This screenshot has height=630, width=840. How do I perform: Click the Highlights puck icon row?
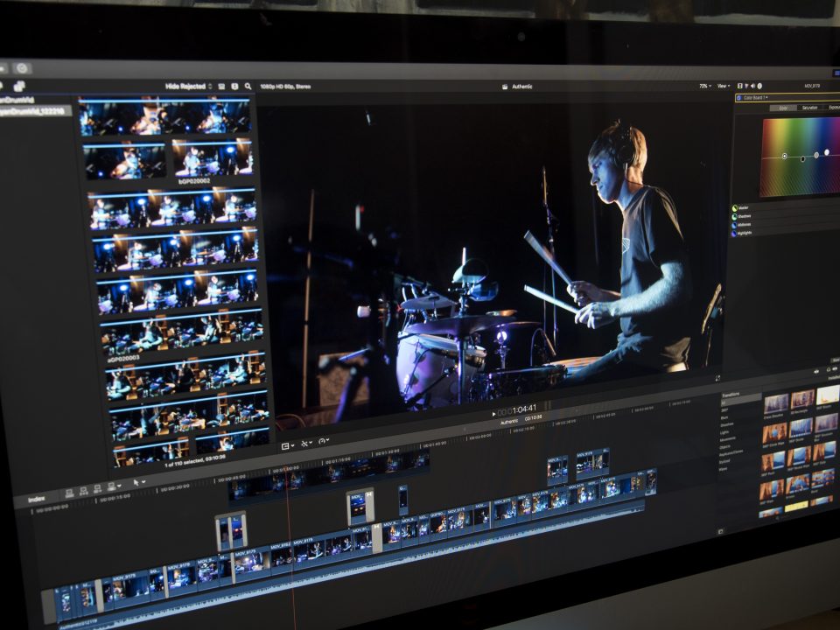(743, 233)
